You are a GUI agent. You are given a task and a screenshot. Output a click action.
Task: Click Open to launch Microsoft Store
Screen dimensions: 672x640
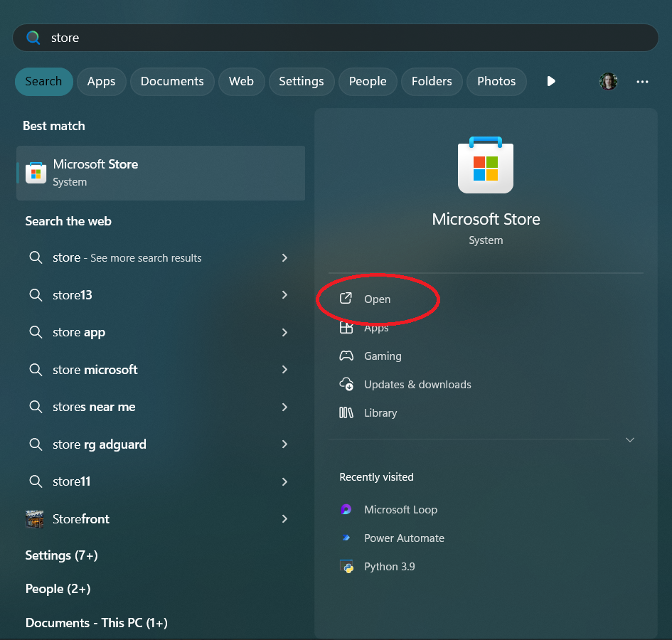[x=377, y=299]
